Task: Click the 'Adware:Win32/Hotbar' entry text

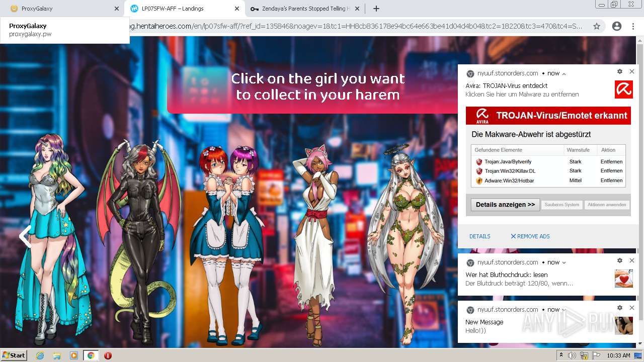Action: [x=509, y=180]
